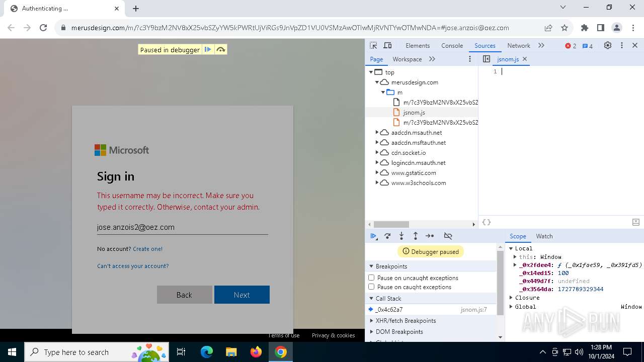Step over next call in the paused overlay
The height and width of the screenshot is (362, 644).
220,49
